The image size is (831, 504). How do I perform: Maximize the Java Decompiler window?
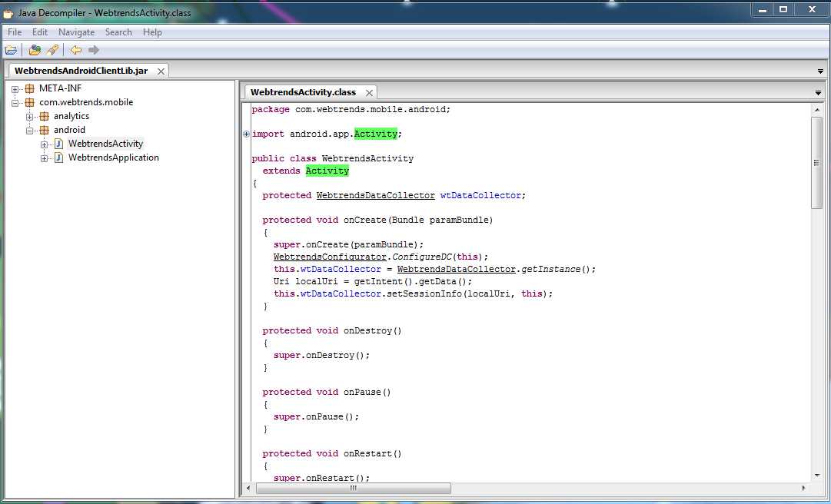point(783,9)
